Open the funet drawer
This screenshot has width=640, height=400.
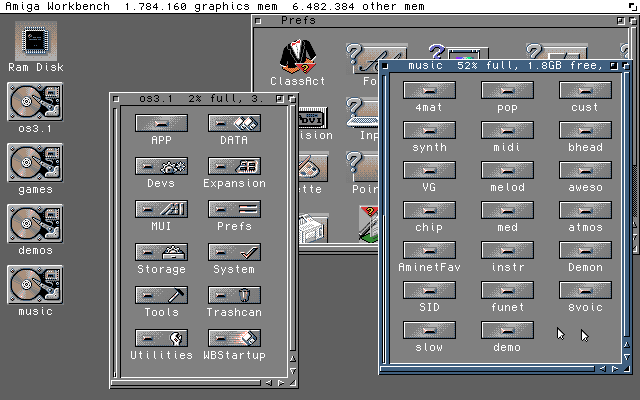click(x=507, y=290)
